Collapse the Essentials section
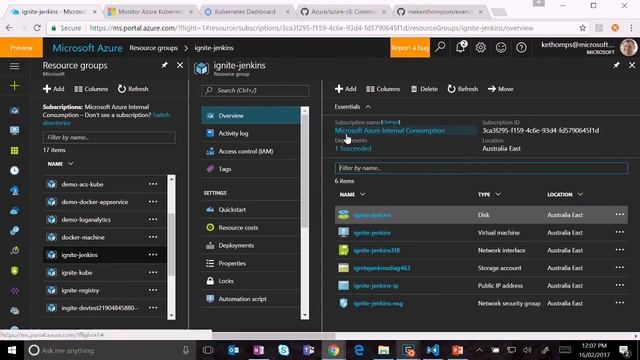This screenshot has height=360, width=640. pos(368,107)
